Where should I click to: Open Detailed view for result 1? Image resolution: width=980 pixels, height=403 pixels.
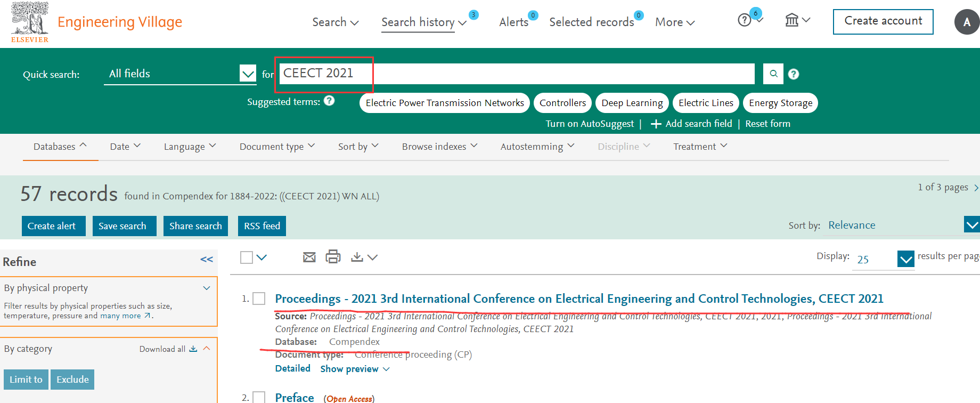pos(293,368)
